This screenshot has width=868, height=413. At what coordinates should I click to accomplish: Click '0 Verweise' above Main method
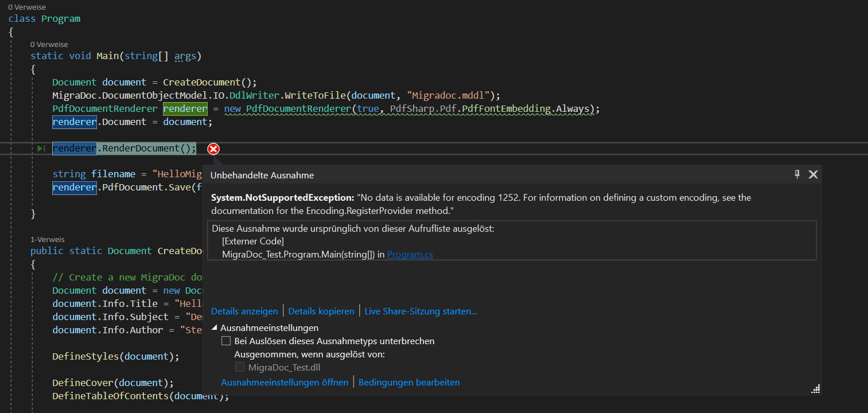point(49,44)
